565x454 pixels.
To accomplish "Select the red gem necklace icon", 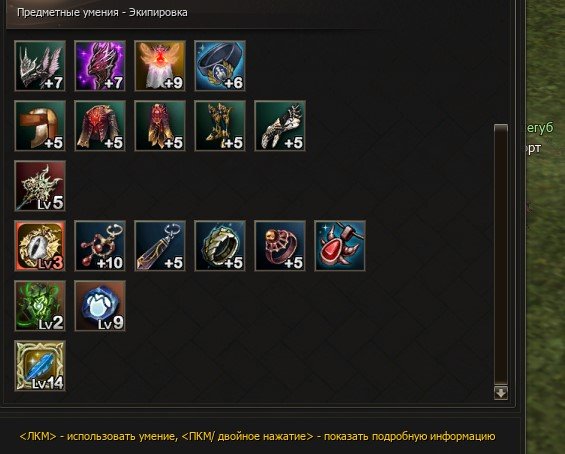I will click(340, 246).
